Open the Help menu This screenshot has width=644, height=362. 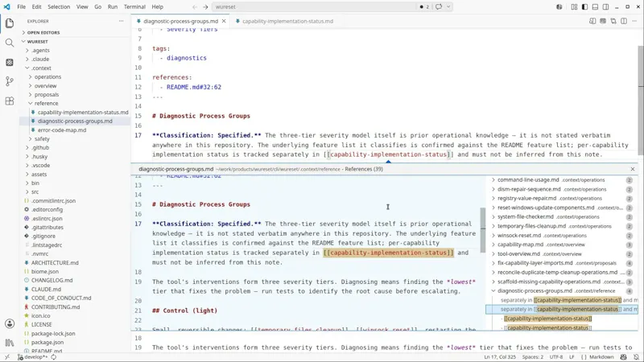(x=157, y=6)
